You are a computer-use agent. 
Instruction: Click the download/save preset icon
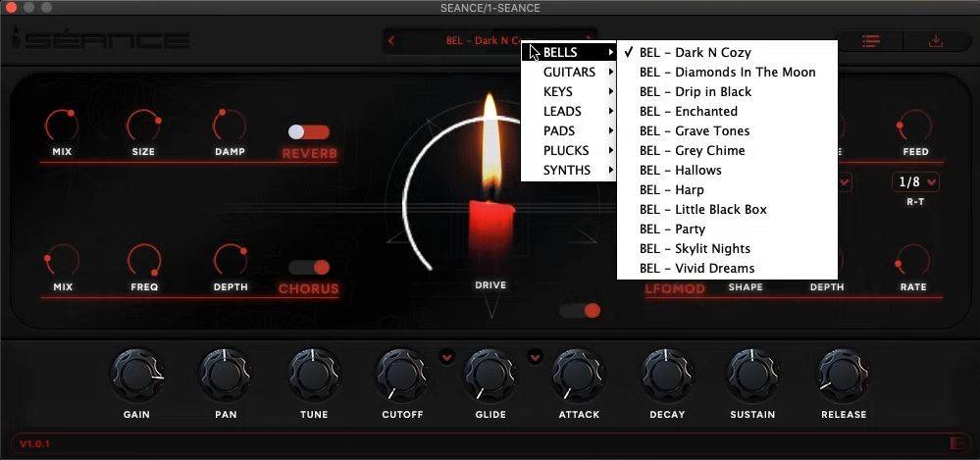point(936,41)
